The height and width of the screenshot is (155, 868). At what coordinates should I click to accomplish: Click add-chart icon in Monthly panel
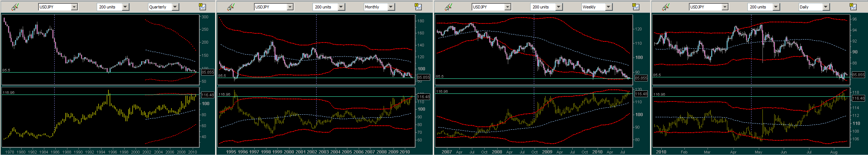tap(418, 7)
